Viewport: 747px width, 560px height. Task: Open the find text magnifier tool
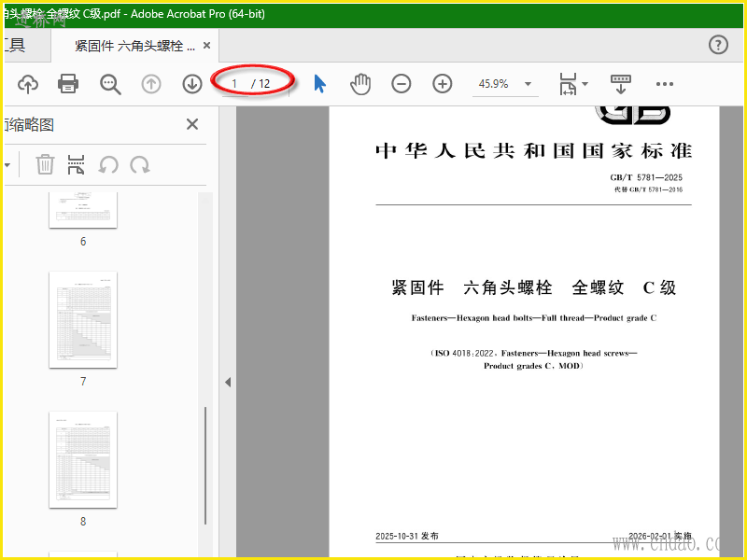pos(110,84)
